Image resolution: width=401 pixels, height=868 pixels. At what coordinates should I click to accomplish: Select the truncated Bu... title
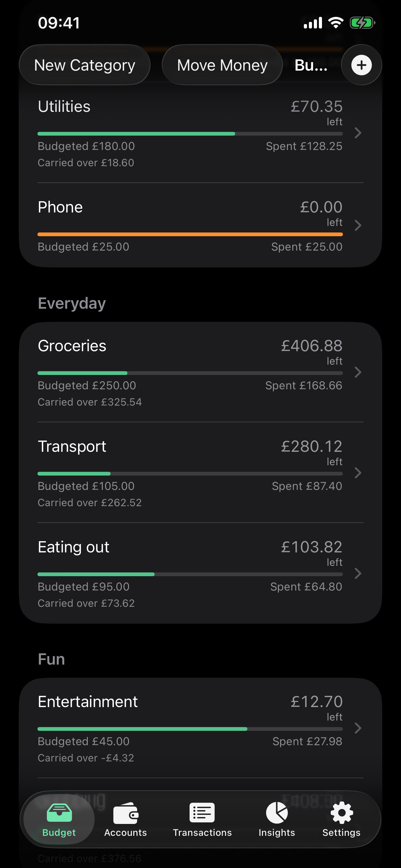tap(311, 65)
